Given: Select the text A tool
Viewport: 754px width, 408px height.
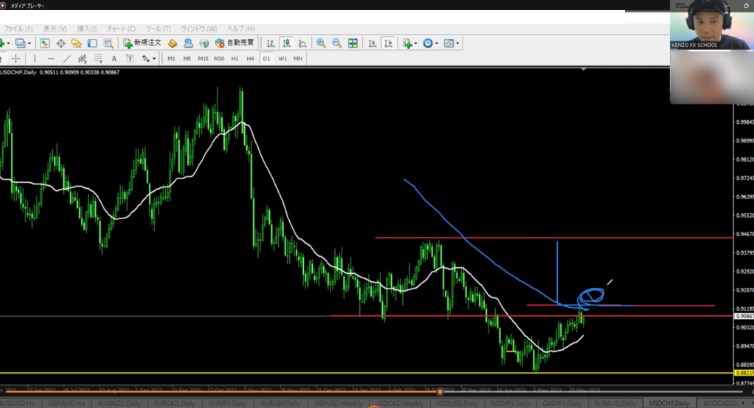Looking at the screenshot, I should (x=114, y=58).
